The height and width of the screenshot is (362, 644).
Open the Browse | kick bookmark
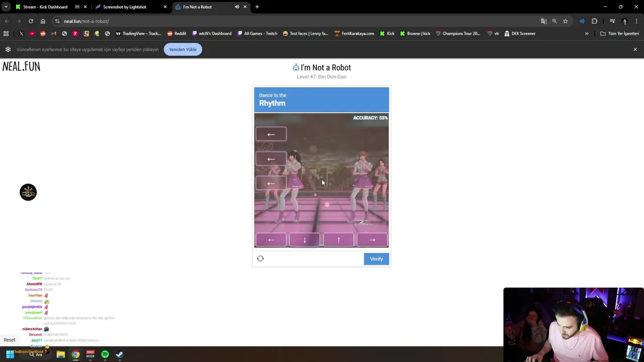tap(415, 34)
